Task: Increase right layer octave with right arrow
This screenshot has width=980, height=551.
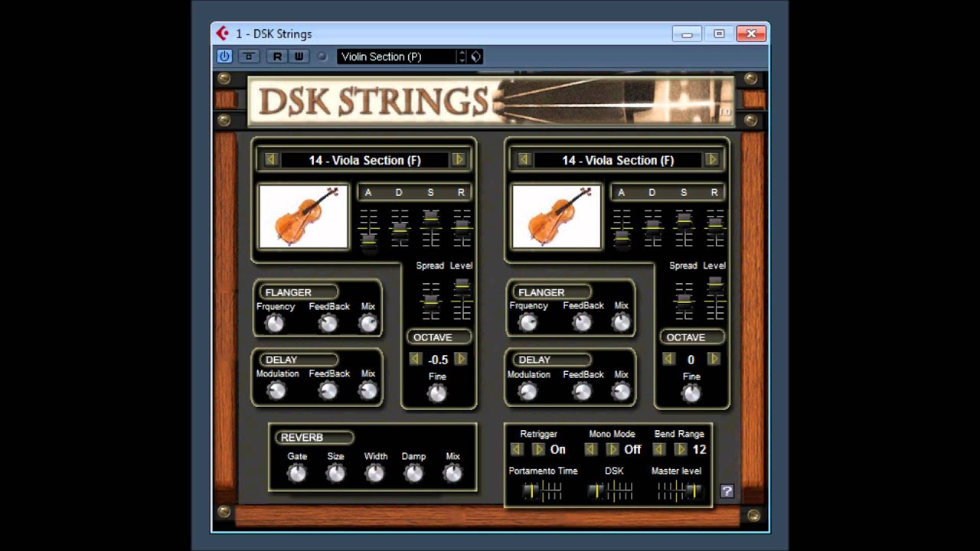Action: [x=714, y=359]
